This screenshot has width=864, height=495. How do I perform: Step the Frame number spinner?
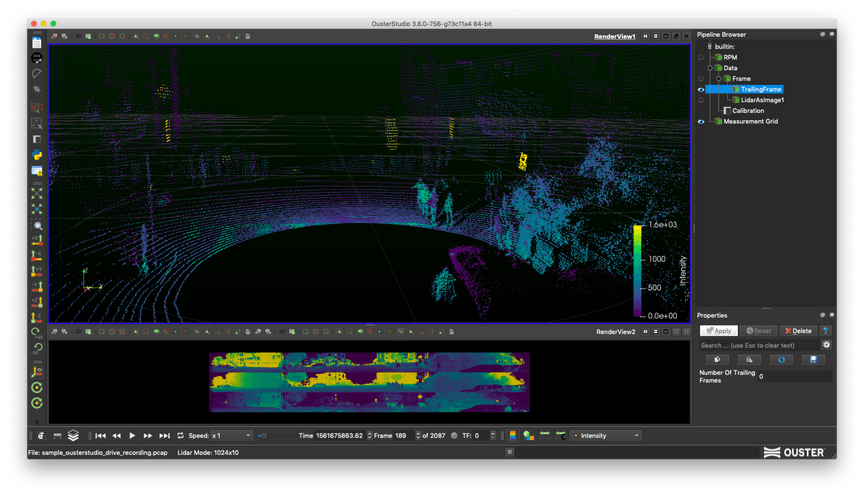[x=418, y=435]
